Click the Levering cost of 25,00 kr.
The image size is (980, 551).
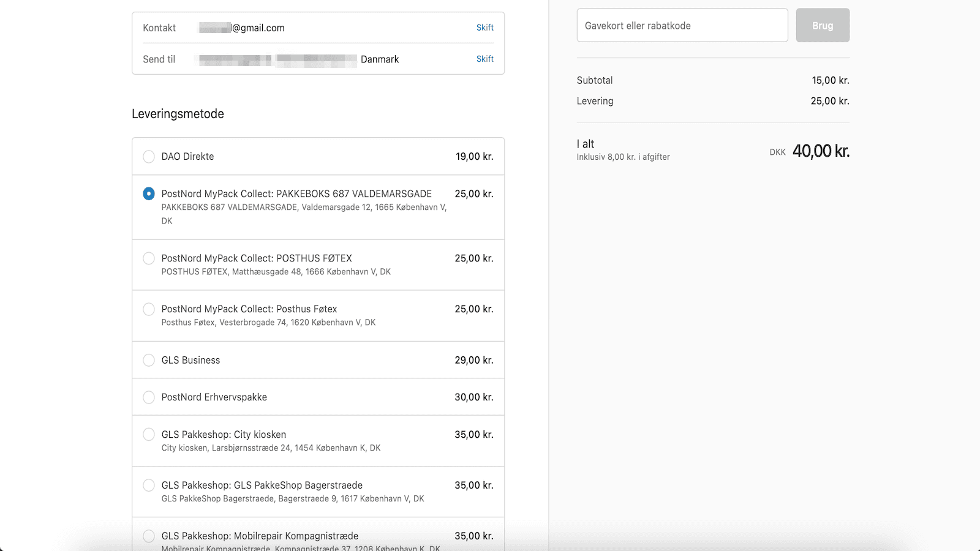[x=830, y=101]
